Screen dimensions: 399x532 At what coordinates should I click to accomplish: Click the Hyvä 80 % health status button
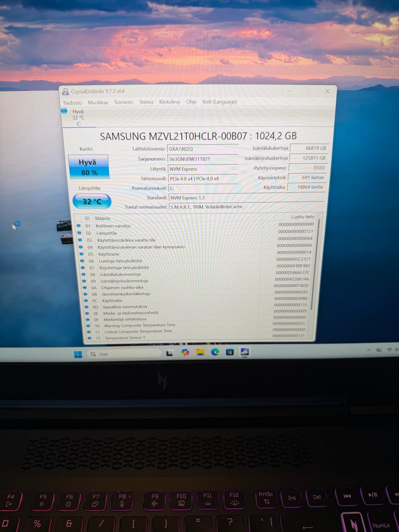pos(89,167)
